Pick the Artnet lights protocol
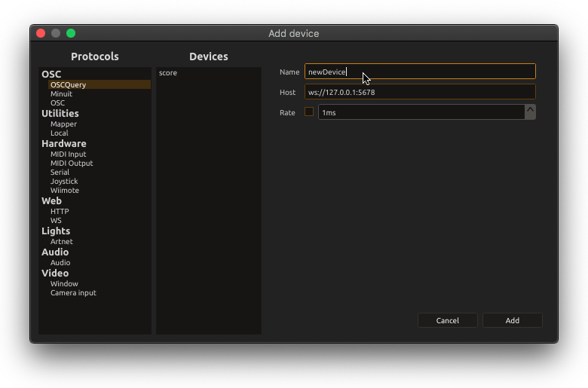Image resolution: width=588 pixels, height=388 pixels. click(x=62, y=241)
